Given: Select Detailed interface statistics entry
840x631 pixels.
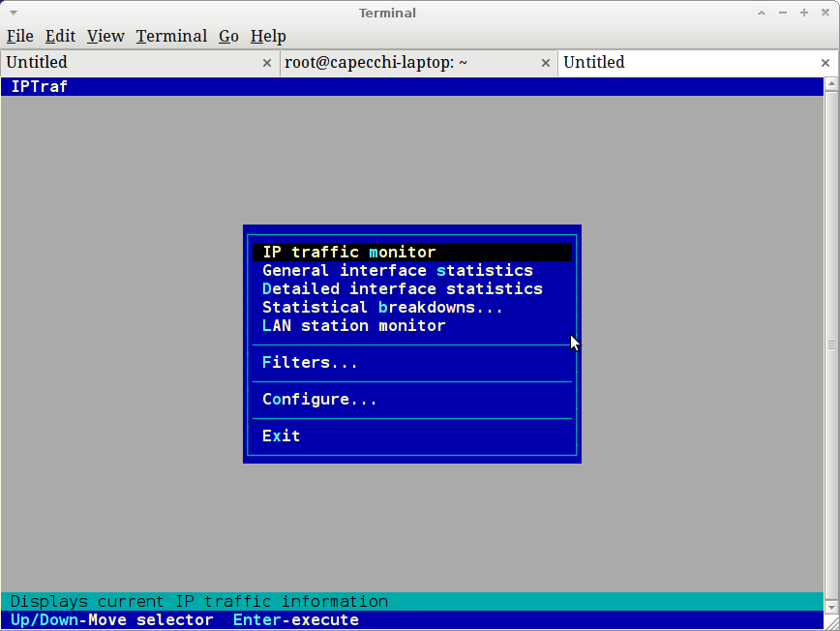Looking at the screenshot, I should [412, 289].
